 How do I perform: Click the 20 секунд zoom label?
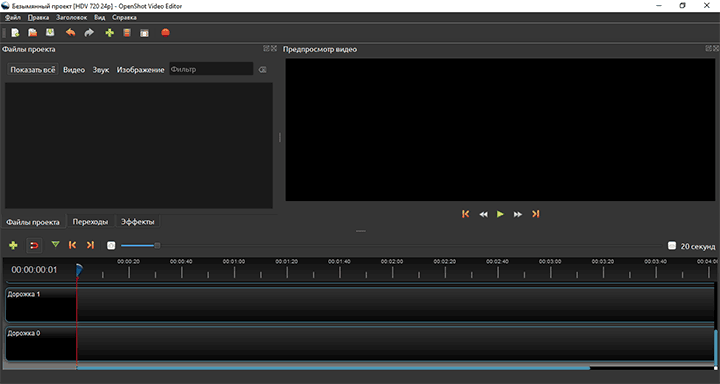[698, 246]
